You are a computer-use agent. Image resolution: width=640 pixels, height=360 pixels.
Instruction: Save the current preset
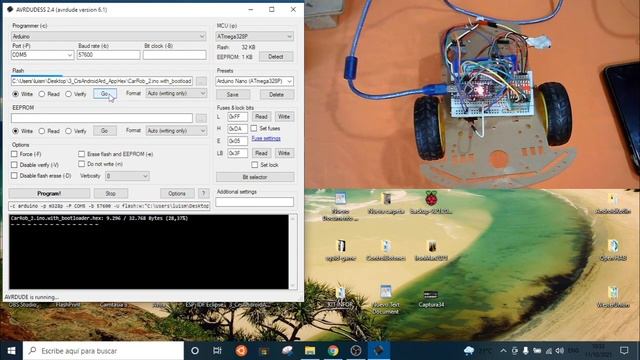click(x=233, y=94)
